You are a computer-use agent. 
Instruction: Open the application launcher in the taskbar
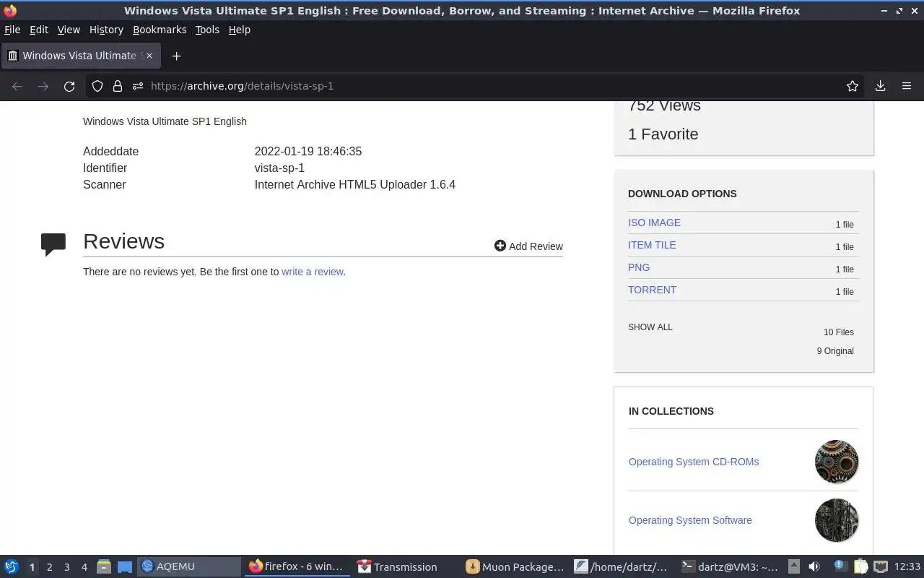(12, 566)
